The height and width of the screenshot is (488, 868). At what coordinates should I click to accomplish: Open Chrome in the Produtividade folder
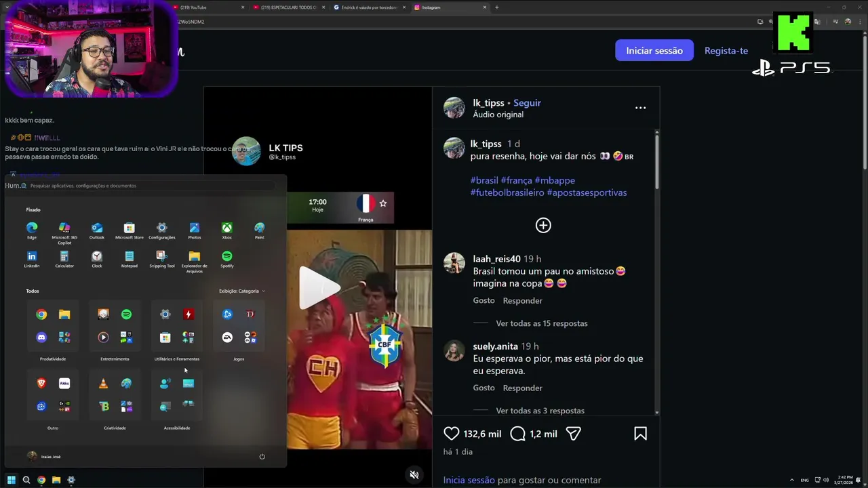click(x=41, y=314)
